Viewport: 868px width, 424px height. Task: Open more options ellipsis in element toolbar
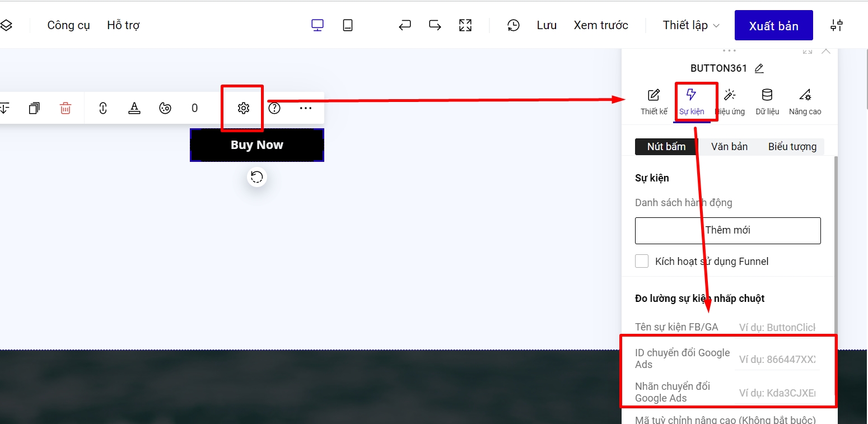(x=305, y=108)
